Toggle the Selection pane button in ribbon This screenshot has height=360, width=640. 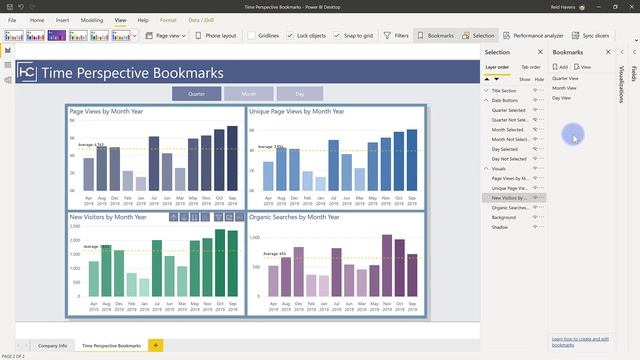(x=478, y=36)
